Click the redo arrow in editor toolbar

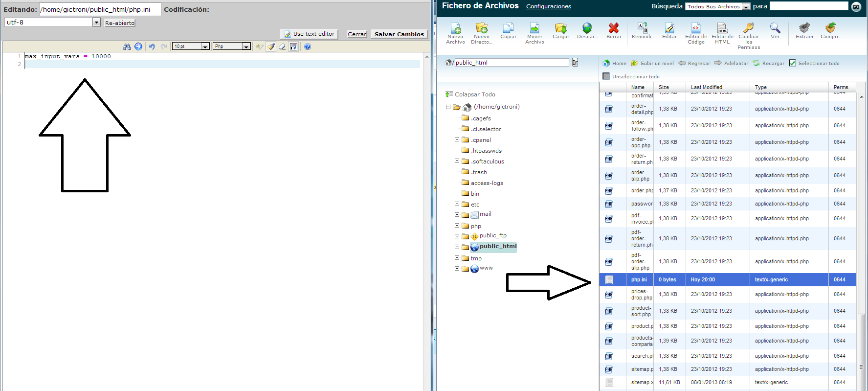(x=164, y=46)
